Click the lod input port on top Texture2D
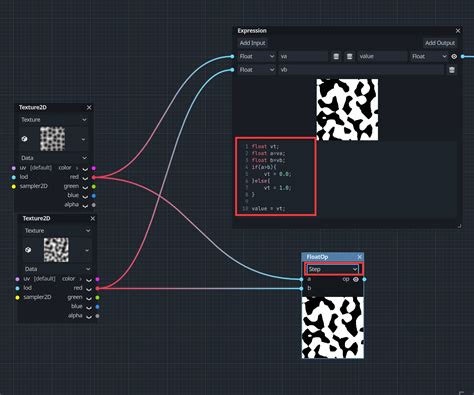This screenshot has height=395, width=474. pyautogui.click(x=14, y=177)
